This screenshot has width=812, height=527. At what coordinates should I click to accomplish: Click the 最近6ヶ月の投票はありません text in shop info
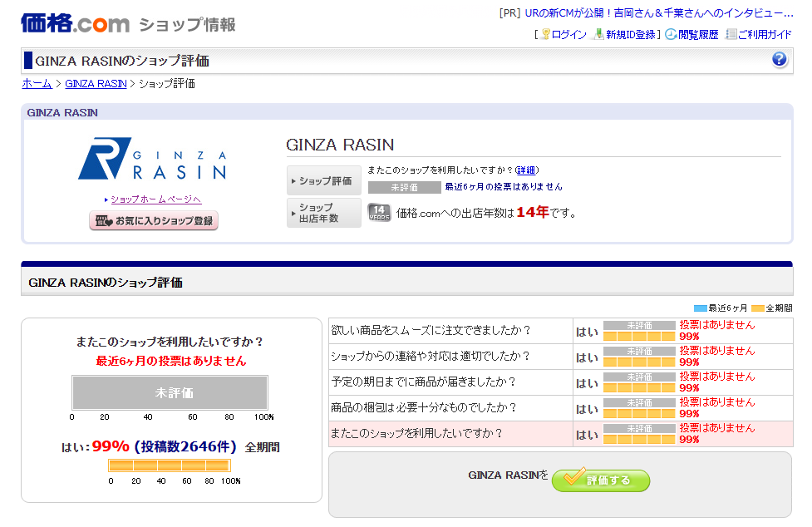pyautogui.click(x=504, y=186)
